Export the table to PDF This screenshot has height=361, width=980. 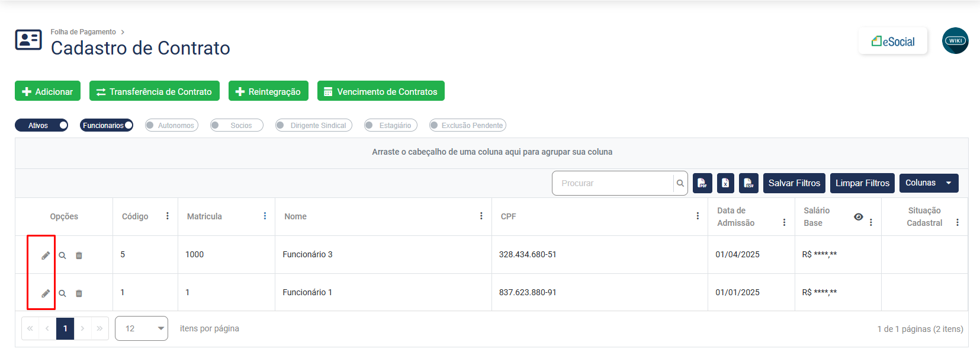click(x=702, y=183)
